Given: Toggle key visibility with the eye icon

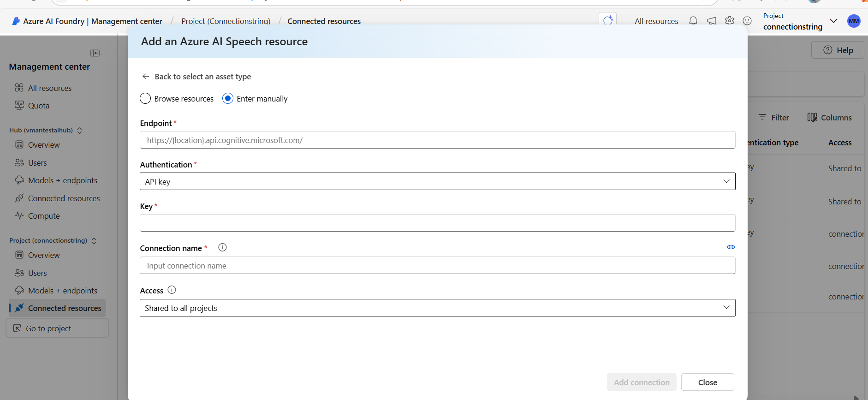Looking at the screenshot, I should click(731, 247).
